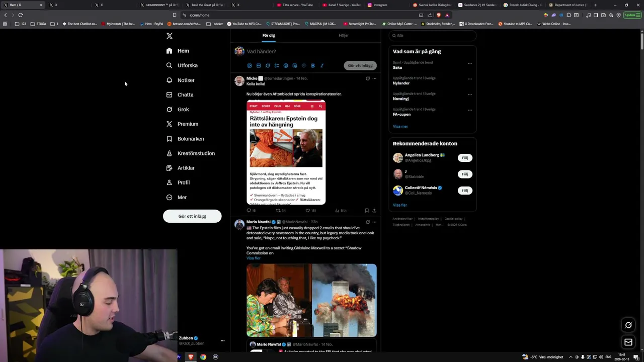Add a GIF in the composer
Image resolution: width=644 pixels, height=362 pixels.
tap(258, 65)
